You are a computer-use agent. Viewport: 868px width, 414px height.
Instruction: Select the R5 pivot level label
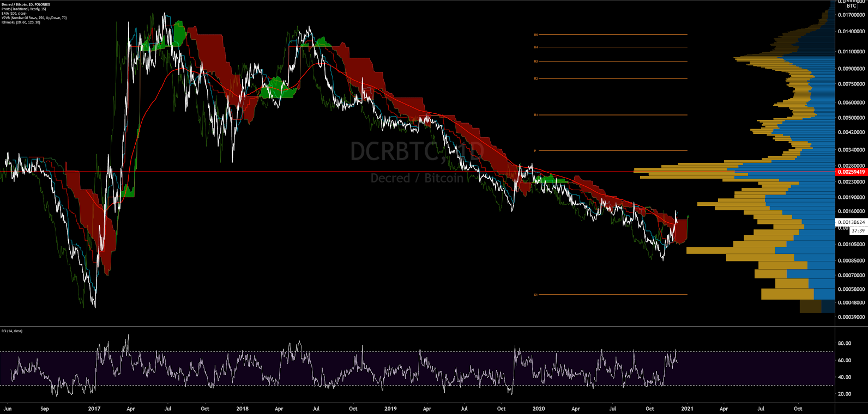(536, 34)
